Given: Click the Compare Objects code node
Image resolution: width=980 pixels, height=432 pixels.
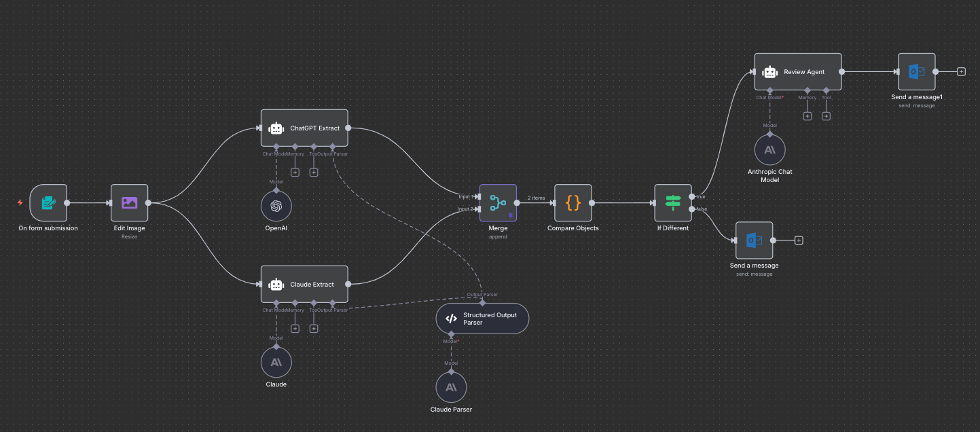Looking at the screenshot, I should coord(573,202).
